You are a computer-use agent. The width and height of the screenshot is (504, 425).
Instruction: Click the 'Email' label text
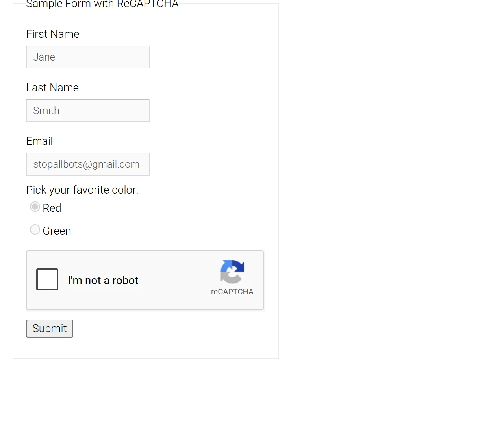39,141
